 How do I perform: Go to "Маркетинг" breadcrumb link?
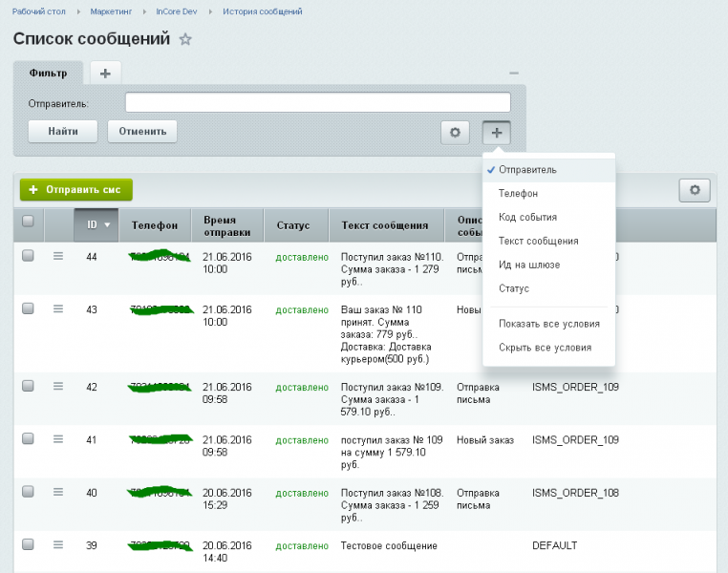click(x=112, y=11)
